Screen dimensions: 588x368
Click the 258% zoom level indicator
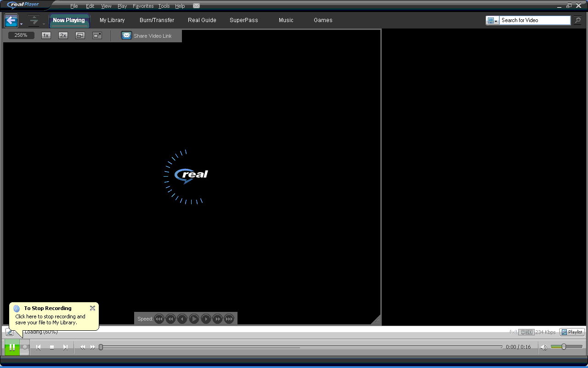click(21, 35)
